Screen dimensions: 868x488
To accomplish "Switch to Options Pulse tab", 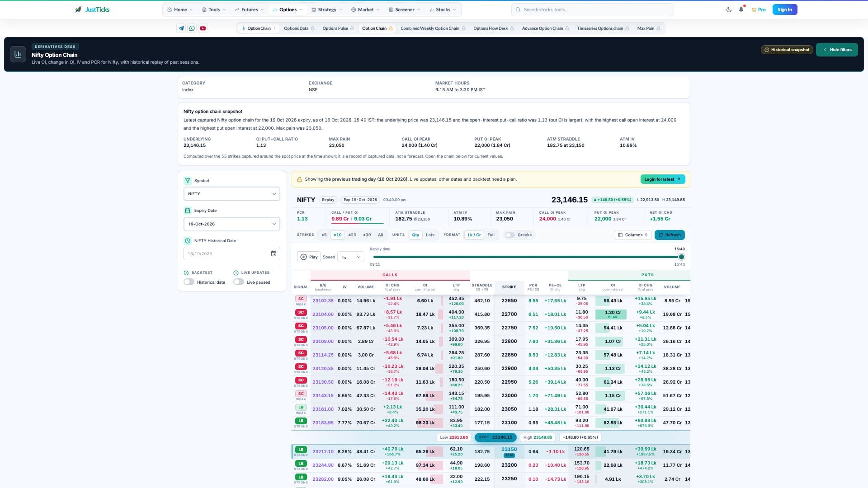I will (338, 28).
